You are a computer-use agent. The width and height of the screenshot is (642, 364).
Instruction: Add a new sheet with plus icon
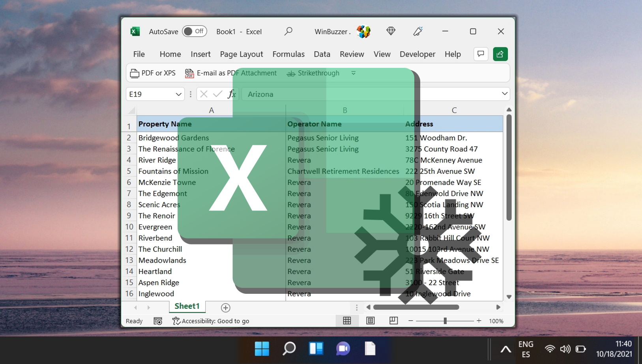coord(226,308)
